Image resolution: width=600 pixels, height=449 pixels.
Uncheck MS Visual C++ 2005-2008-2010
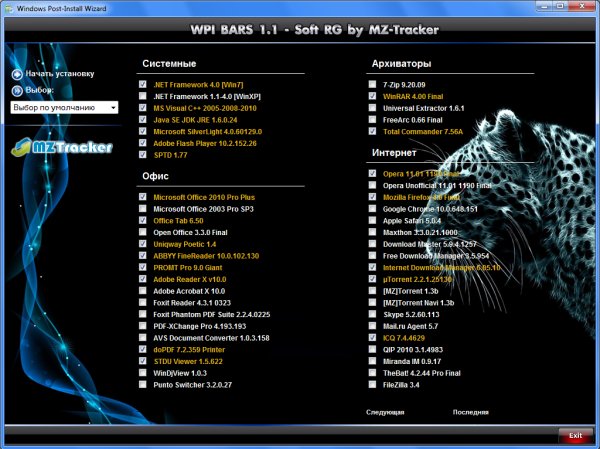(143, 108)
